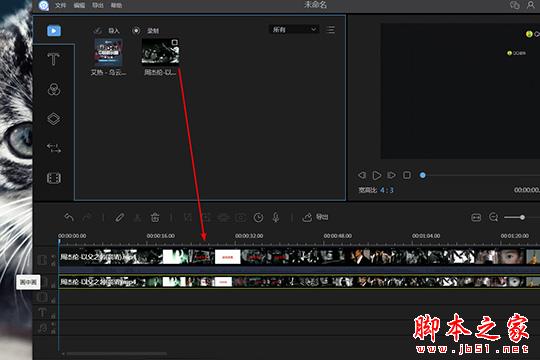Click the 导入 (Import) button

click(107, 31)
